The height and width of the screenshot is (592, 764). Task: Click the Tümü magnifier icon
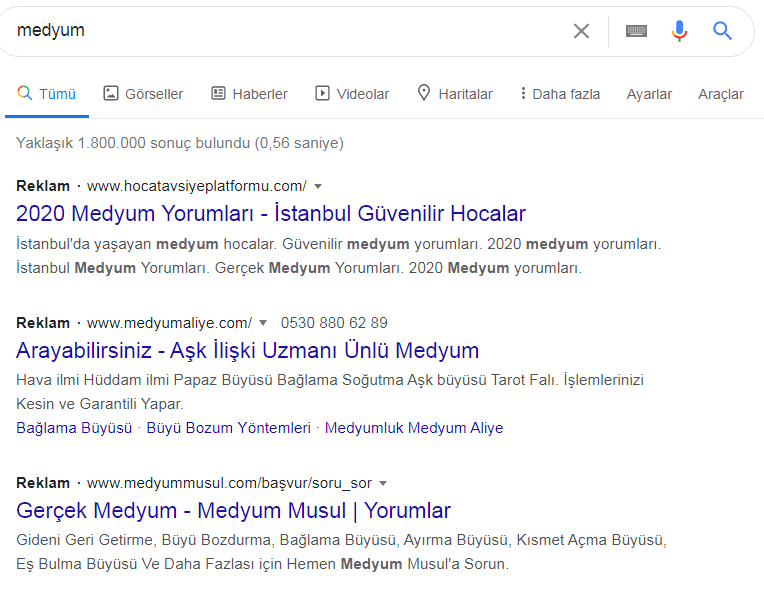[24, 93]
